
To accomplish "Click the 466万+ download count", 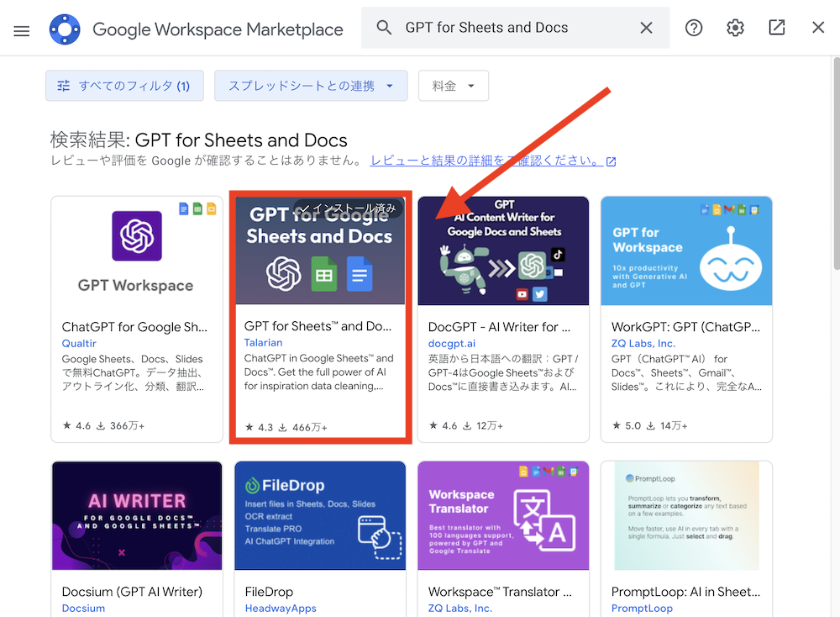I will click(x=303, y=427).
